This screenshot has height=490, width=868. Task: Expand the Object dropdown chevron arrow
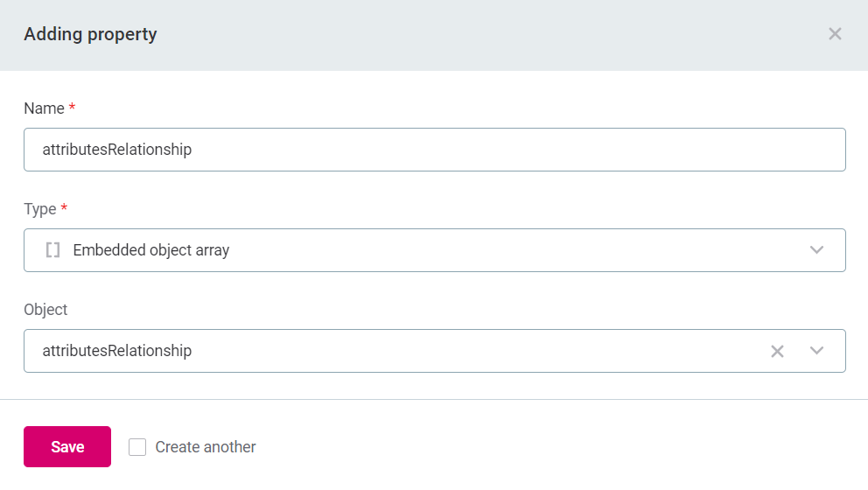click(816, 351)
